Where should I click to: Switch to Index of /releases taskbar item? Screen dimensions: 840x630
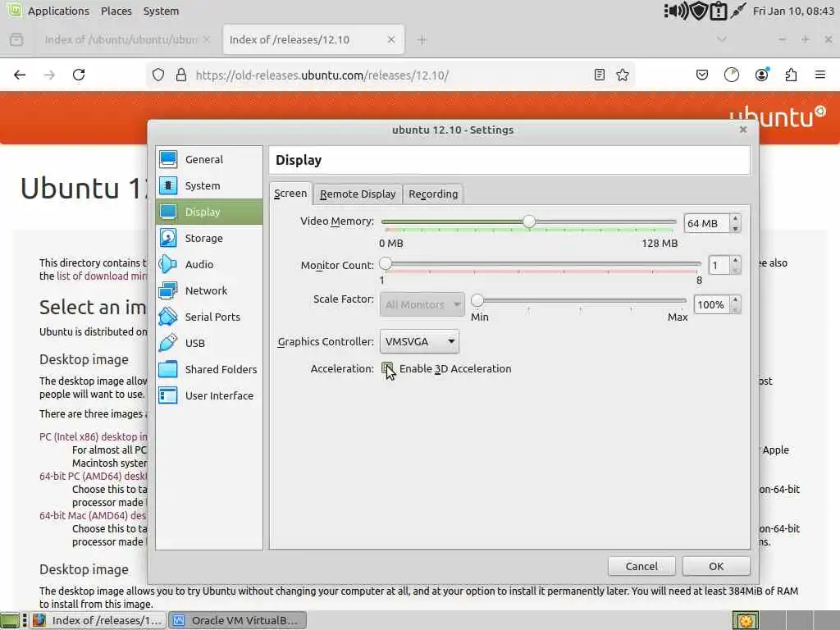[98, 620]
